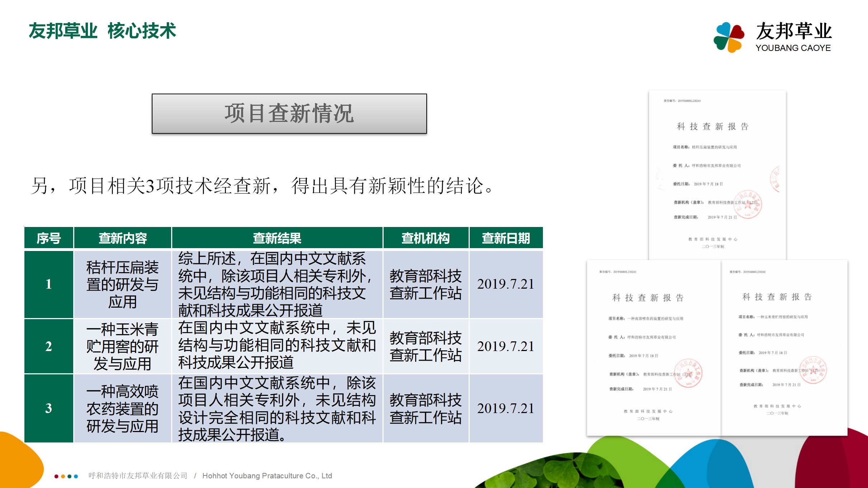
Task: Click row number 3 green cell
Action: click(49, 408)
